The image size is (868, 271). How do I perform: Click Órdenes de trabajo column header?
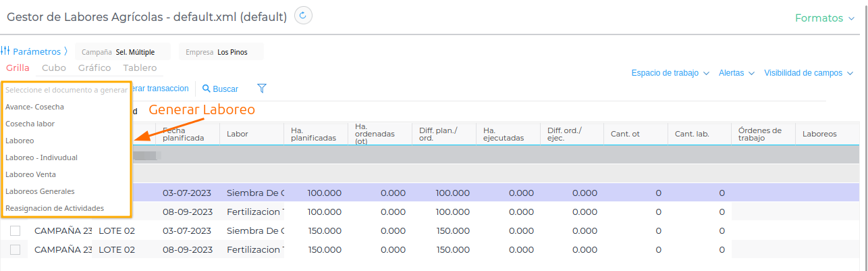click(763, 134)
